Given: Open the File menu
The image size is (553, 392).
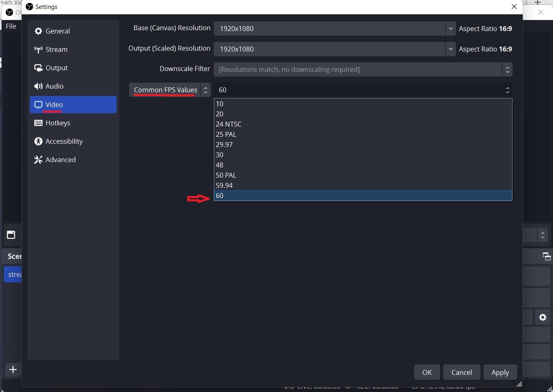Looking at the screenshot, I should (11, 26).
